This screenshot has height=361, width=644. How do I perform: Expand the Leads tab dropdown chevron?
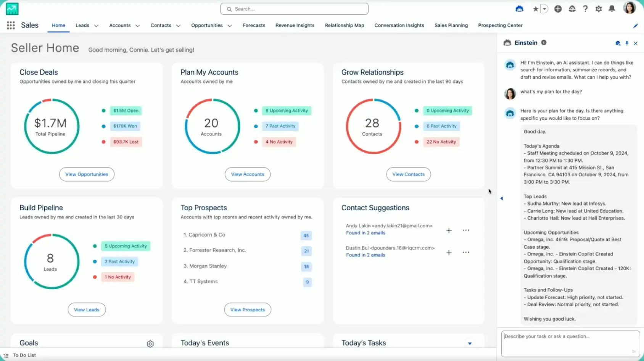(x=96, y=26)
